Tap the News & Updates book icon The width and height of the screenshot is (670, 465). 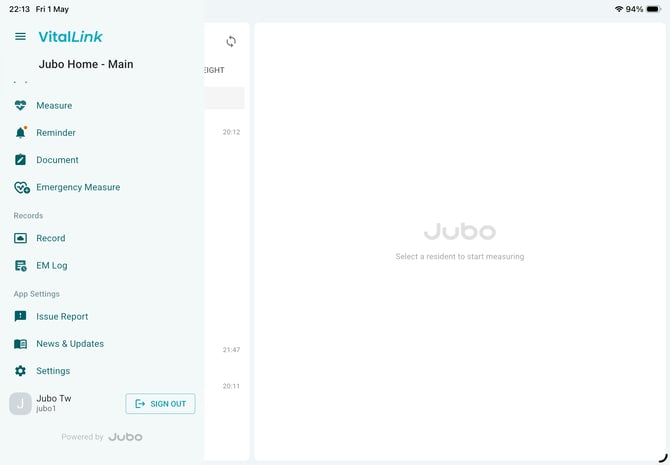[20, 344]
